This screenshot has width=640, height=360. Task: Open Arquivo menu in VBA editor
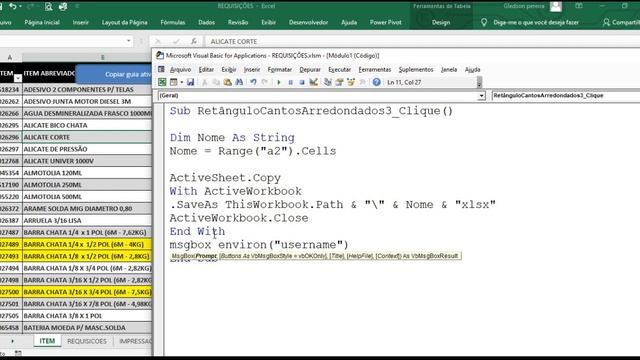[180, 69]
